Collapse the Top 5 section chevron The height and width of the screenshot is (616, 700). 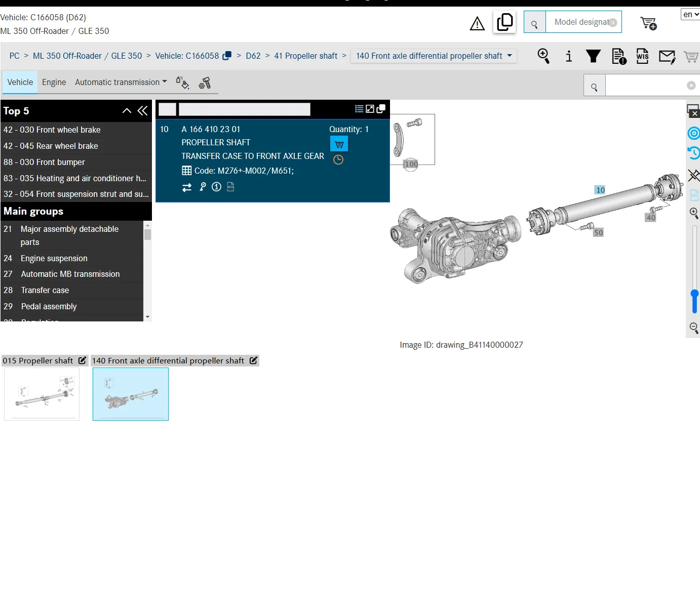(127, 111)
